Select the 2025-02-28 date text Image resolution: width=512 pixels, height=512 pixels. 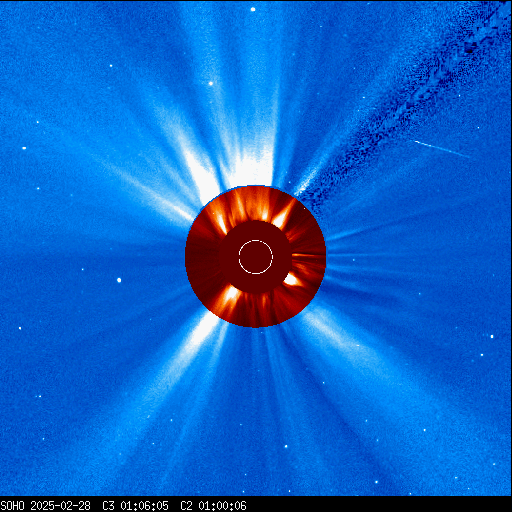[60, 506]
